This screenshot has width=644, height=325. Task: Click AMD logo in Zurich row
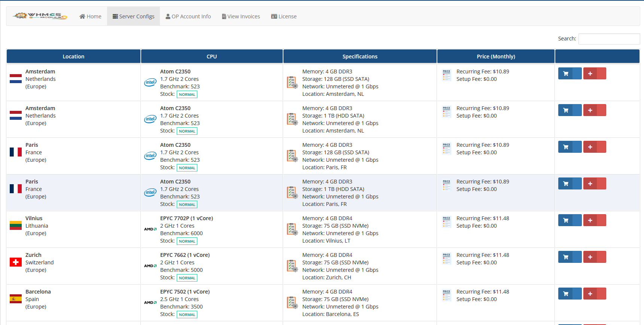tap(150, 266)
